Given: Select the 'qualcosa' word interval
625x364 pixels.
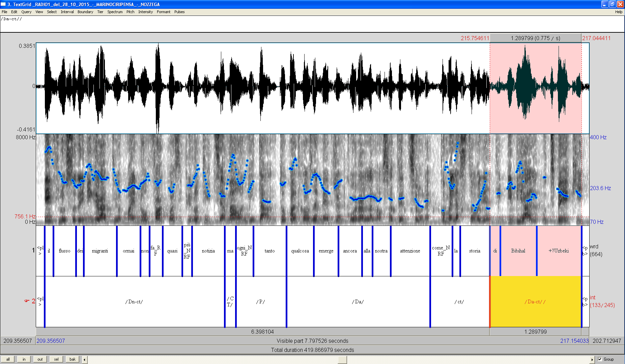Looking at the screenshot, I should [x=300, y=251].
